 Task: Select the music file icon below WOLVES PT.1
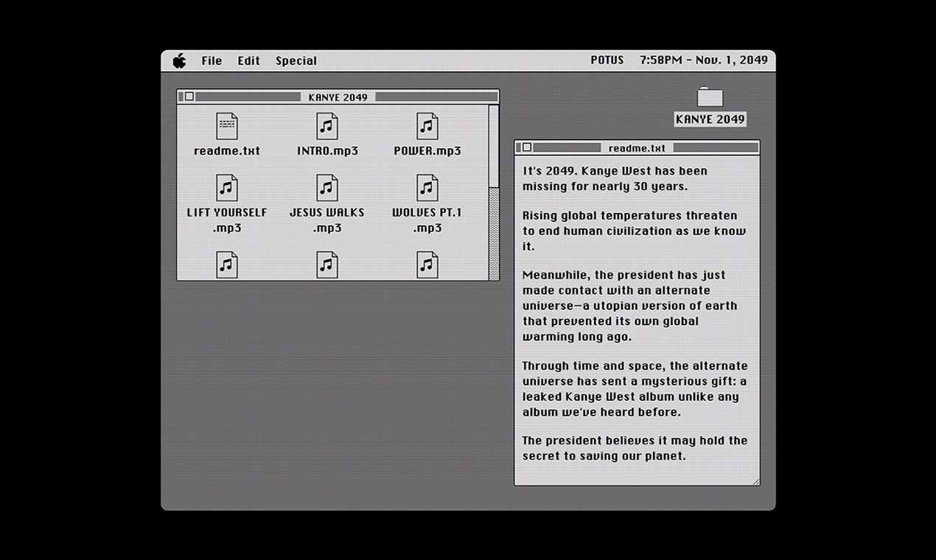427,265
